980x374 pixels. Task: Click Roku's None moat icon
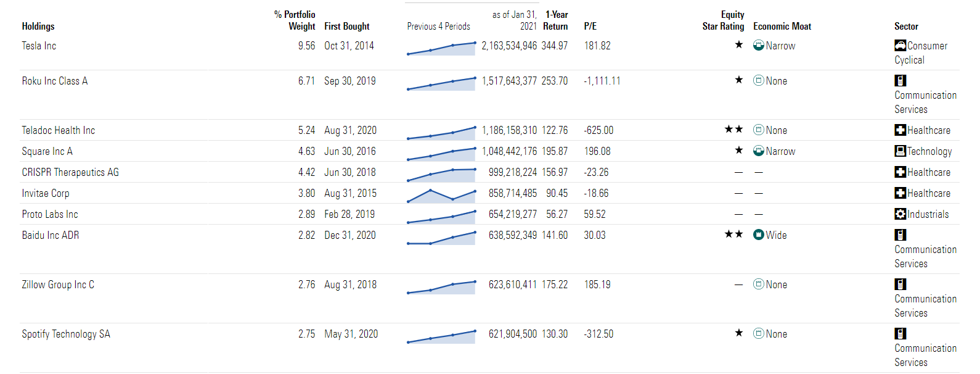click(x=759, y=80)
